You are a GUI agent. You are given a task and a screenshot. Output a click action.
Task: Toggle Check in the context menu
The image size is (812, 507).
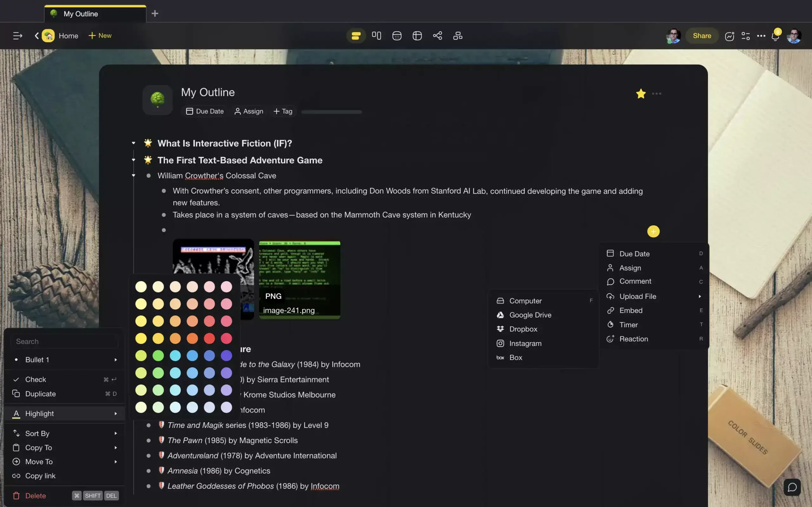coord(36,379)
